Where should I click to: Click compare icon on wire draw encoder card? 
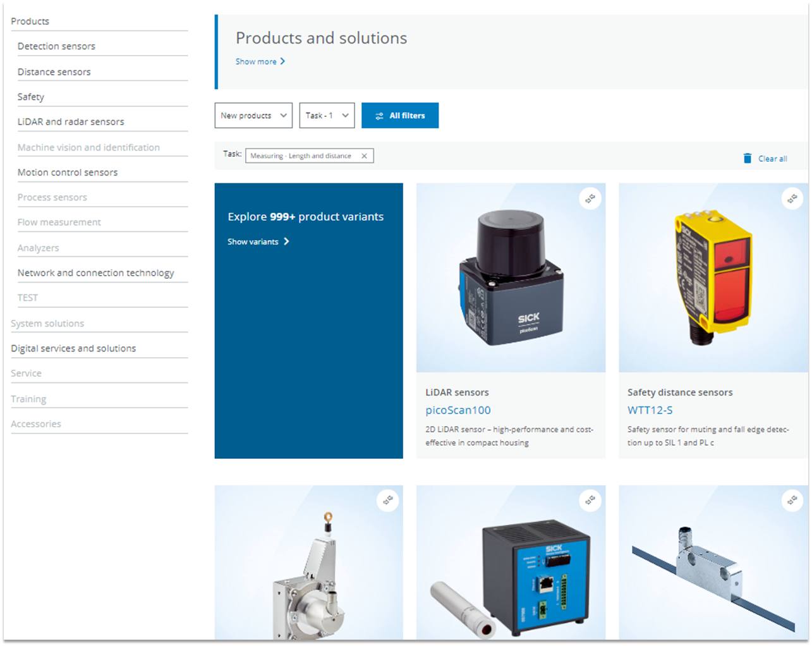click(x=387, y=501)
